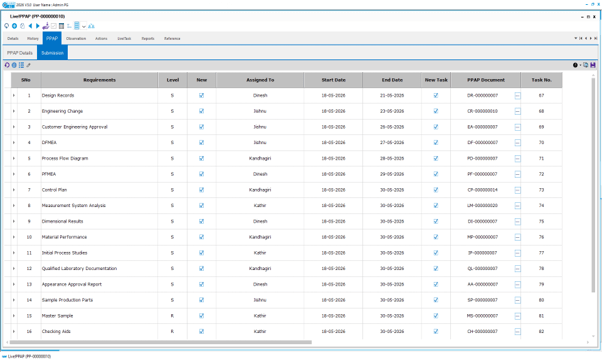Toggle New Task checkbox for PFMEA row
Viewport: 602px width, 361px height.
point(436,174)
